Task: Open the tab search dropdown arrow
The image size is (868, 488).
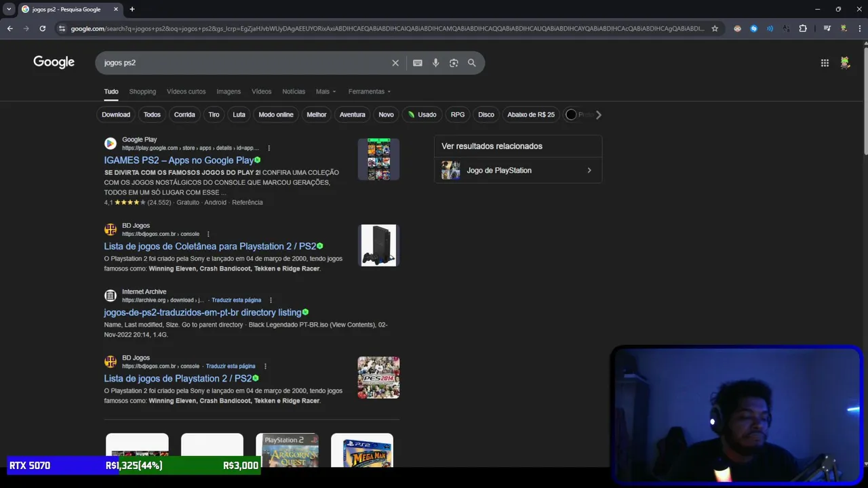Action: point(9,9)
